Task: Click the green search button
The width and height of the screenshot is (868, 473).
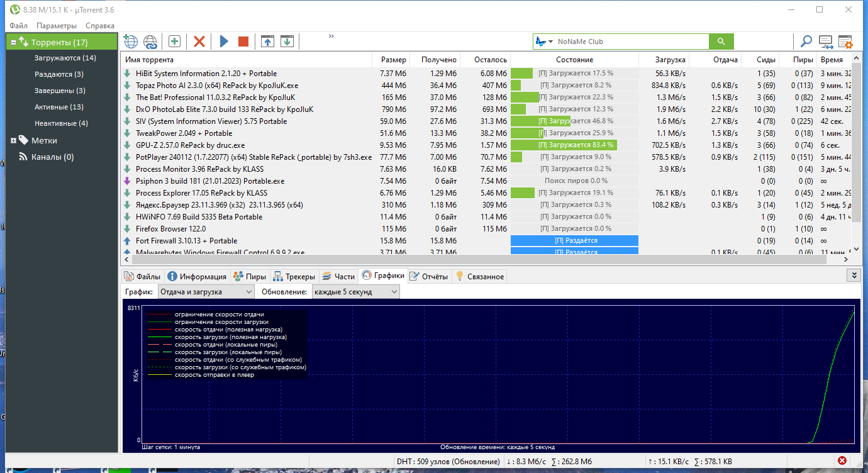Action: pos(721,42)
